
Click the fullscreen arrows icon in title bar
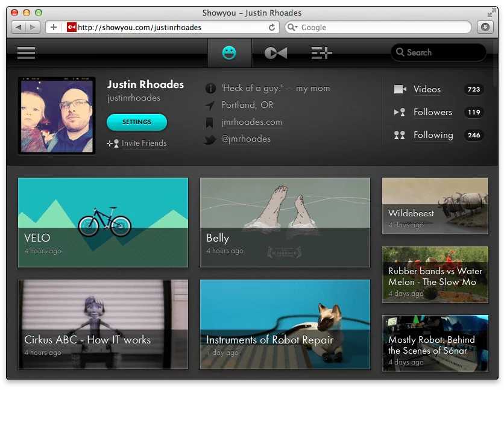(491, 13)
